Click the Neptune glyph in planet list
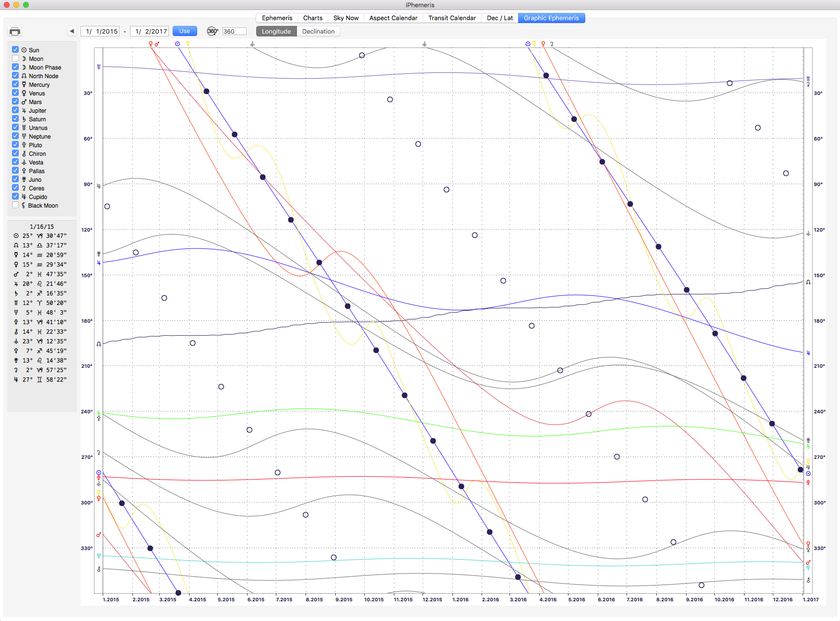 click(24, 136)
